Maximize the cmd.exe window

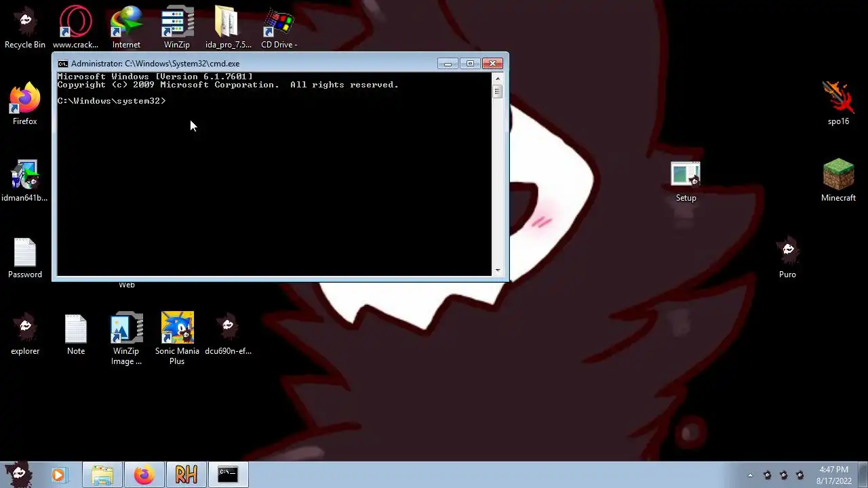coord(470,64)
